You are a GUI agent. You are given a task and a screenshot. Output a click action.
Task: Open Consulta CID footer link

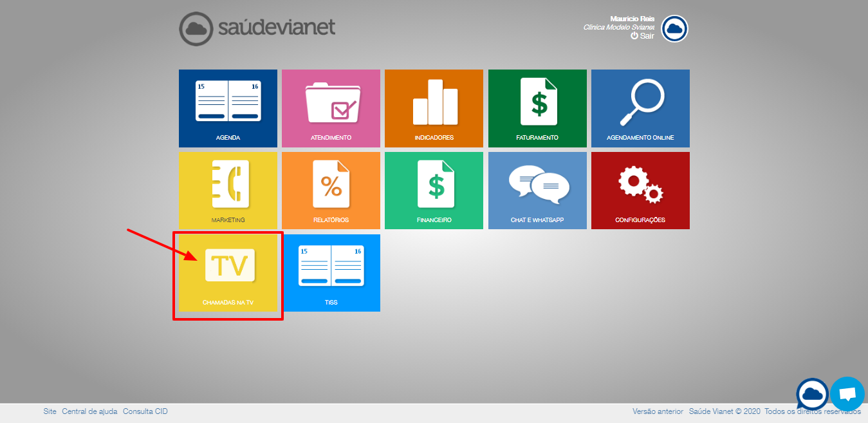coord(145,411)
